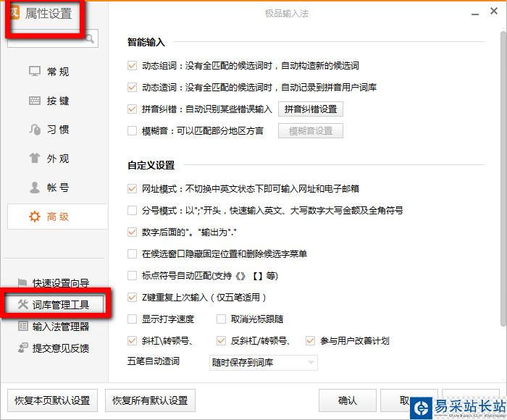Enable the 模糊音 checkbox
Screen dimensions: 507x420
(x=132, y=131)
